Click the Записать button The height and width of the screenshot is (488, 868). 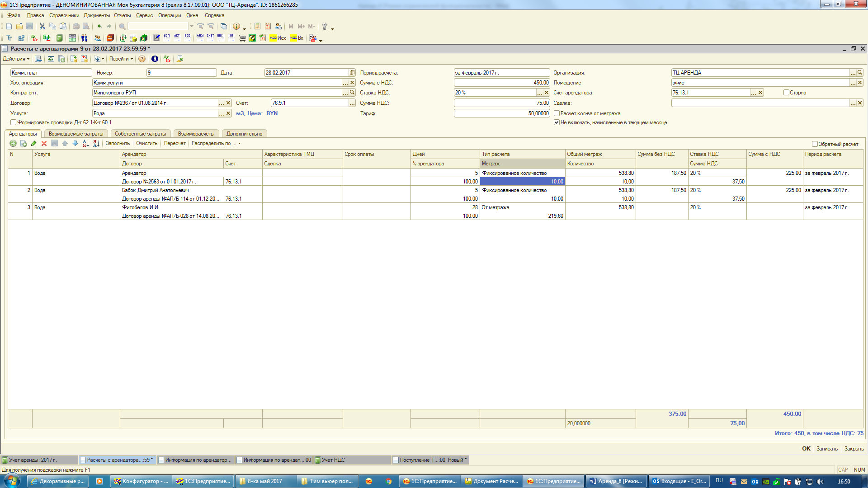(826, 449)
